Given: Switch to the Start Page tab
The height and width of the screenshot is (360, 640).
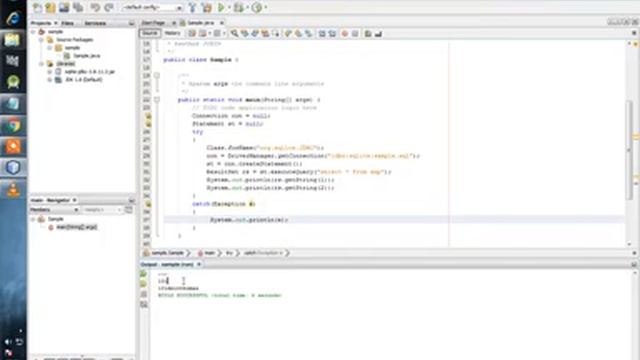Looking at the screenshot, I should point(153,23).
